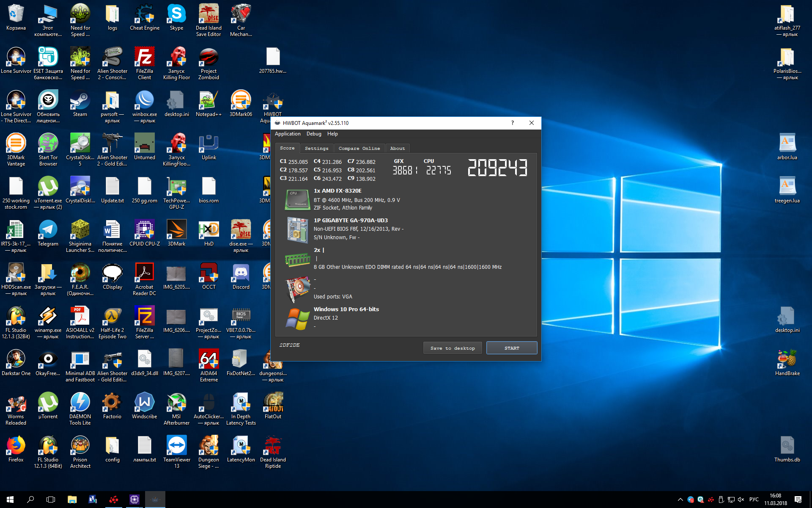Click the total score 209243 display
812x508 pixels.
(497, 168)
